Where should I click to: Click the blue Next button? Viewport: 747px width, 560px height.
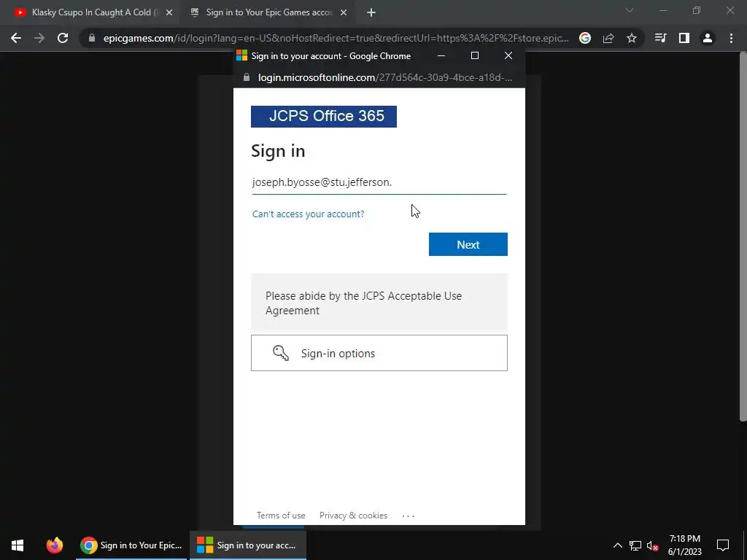tap(468, 244)
